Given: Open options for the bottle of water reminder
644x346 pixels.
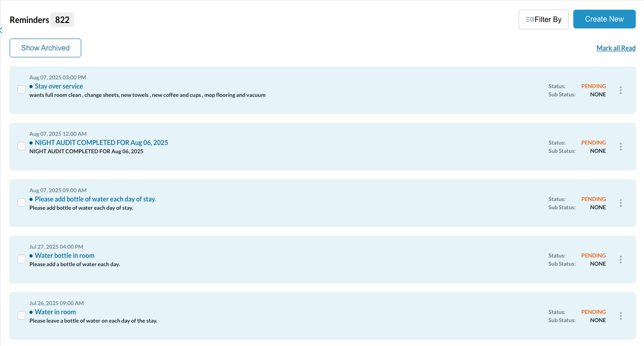Looking at the screenshot, I should point(621,203).
